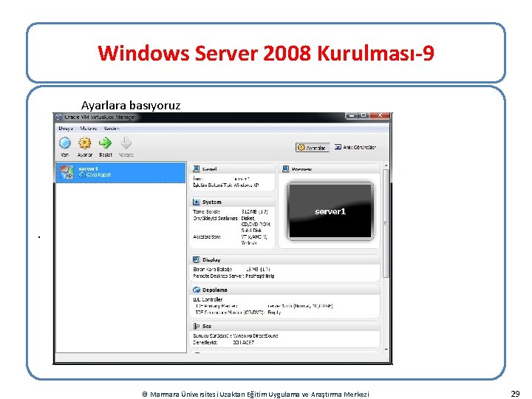
Task: Click the 'Windows DirectSound' audio driver value
Action: tap(256, 335)
